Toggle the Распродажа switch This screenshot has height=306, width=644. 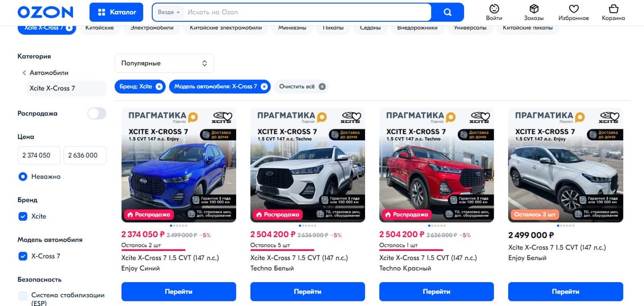click(x=96, y=113)
